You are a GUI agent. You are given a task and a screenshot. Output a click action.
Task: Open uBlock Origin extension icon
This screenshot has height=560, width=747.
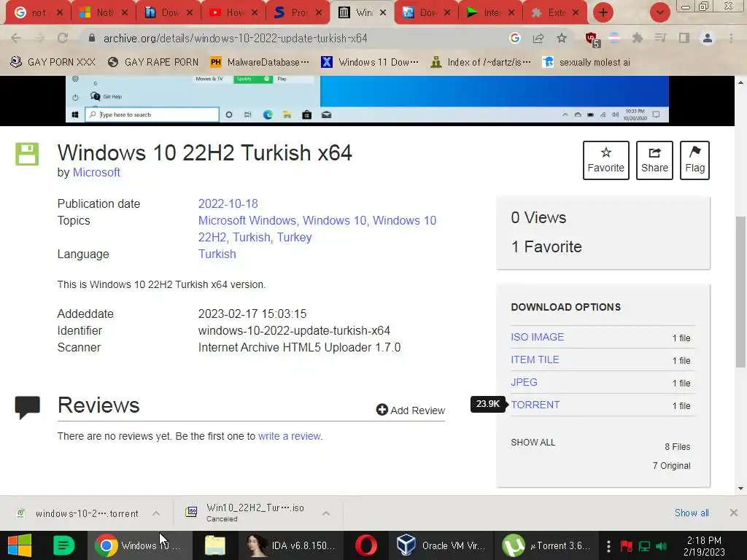point(592,39)
